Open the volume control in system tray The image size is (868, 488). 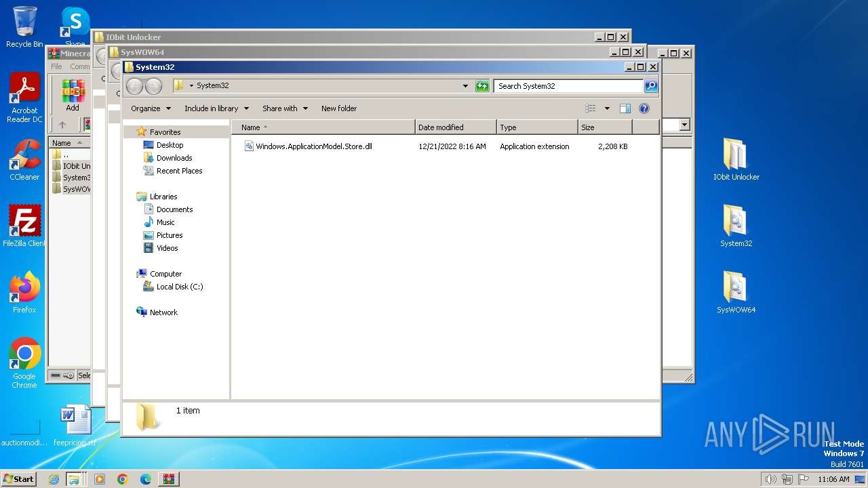(x=770, y=479)
